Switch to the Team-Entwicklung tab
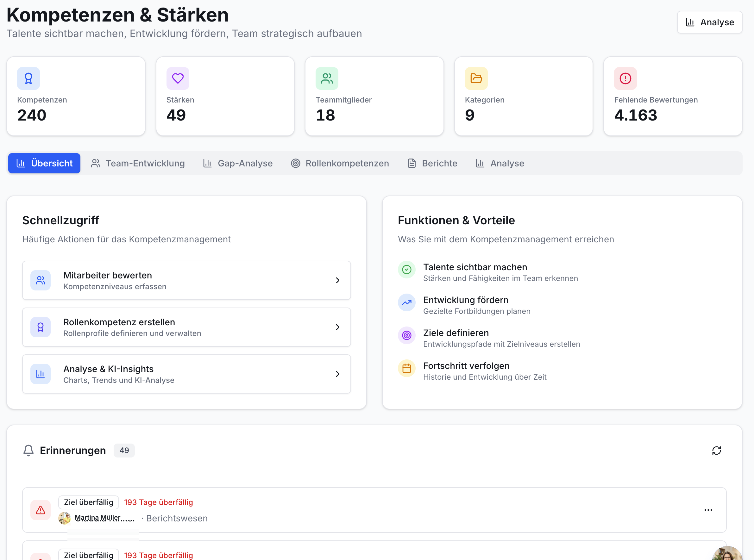754x560 pixels. point(138,163)
